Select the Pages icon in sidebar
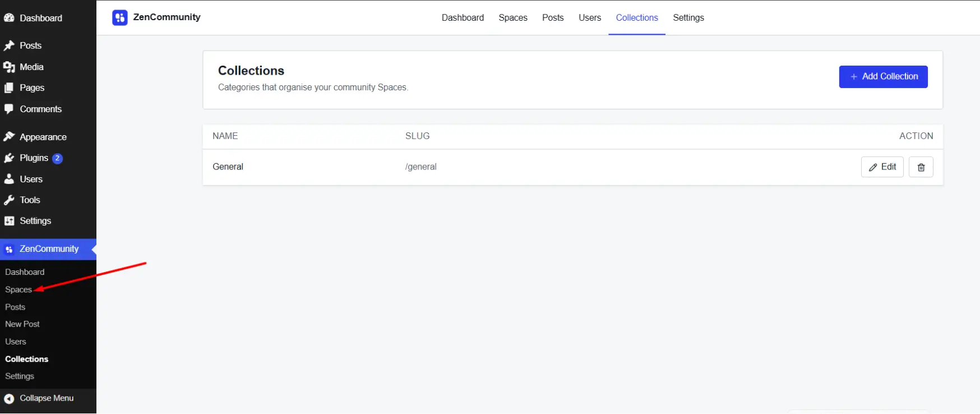The width and height of the screenshot is (980, 414). 9,88
